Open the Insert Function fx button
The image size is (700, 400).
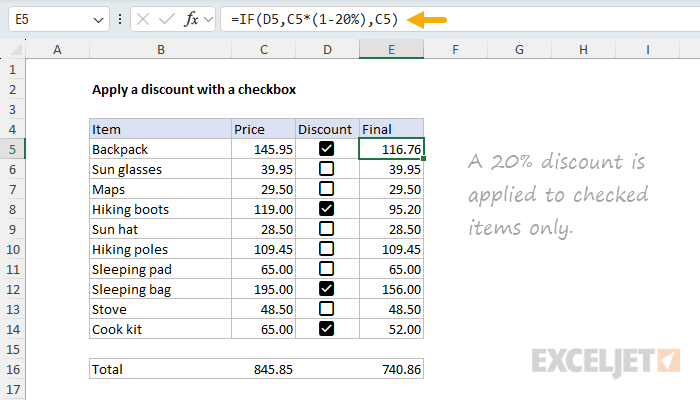tap(191, 19)
